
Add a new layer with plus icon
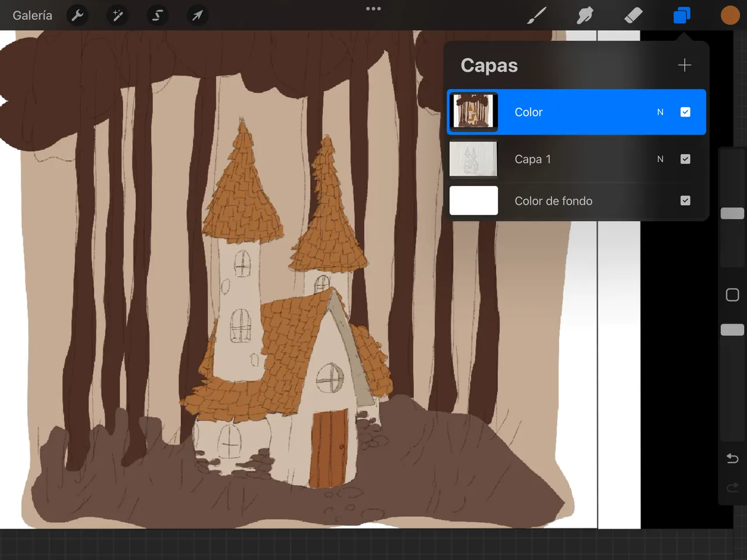[685, 65]
